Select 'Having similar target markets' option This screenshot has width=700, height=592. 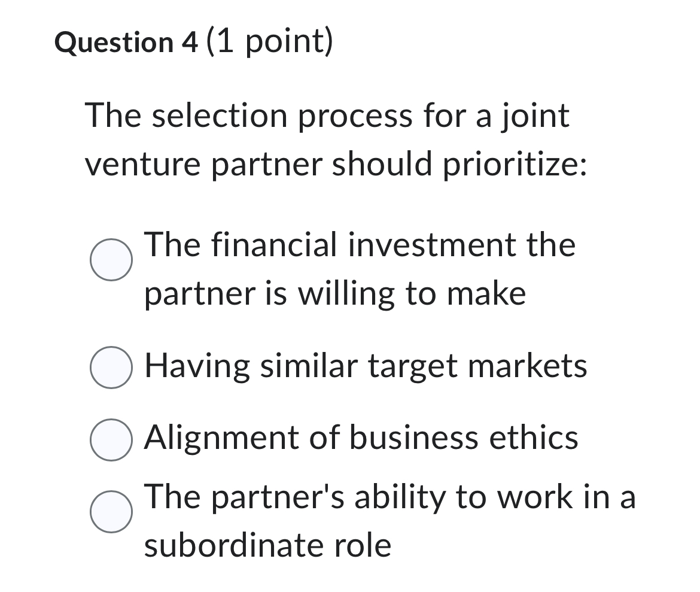(111, 367)
